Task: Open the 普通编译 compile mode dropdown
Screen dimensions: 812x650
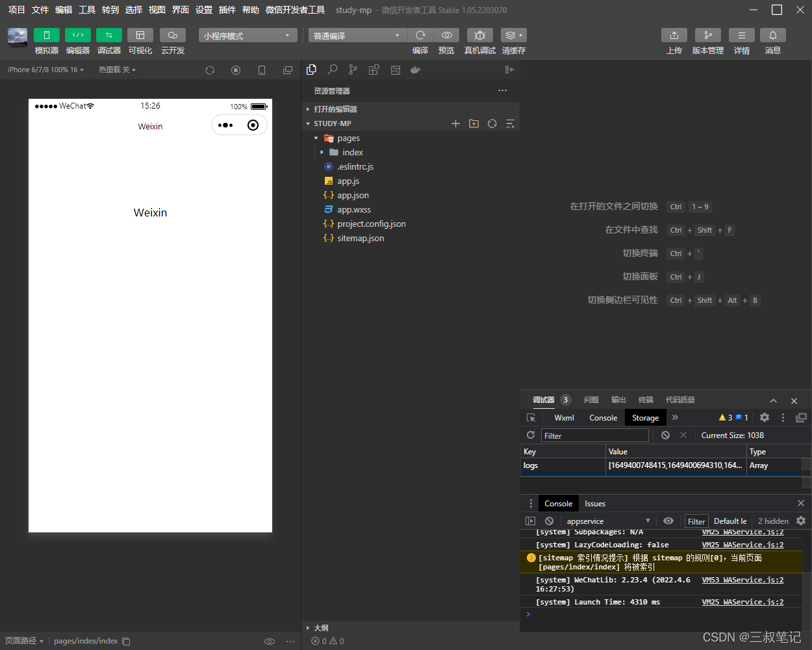Action: (357, 36)
